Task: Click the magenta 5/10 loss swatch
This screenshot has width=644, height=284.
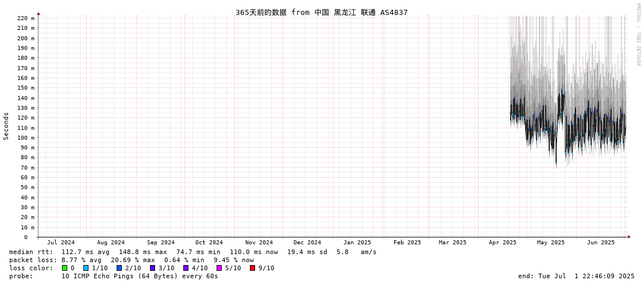Action: (219, 268)
